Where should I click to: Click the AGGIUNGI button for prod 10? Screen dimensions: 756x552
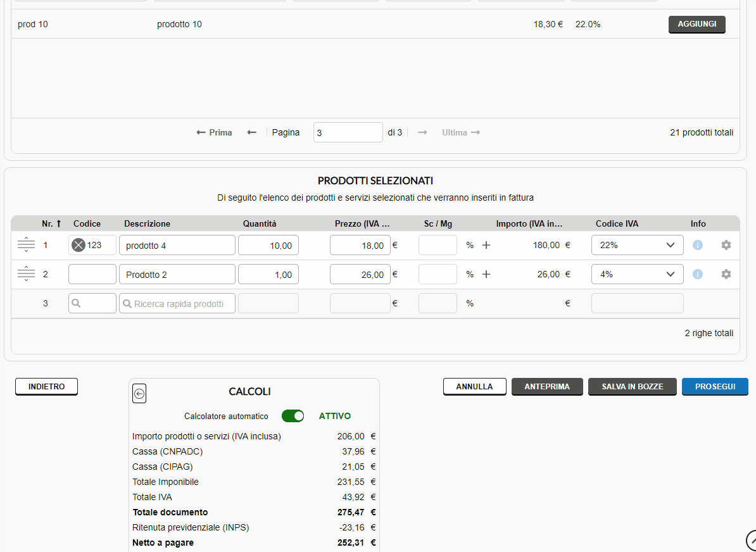pos(696,24)
